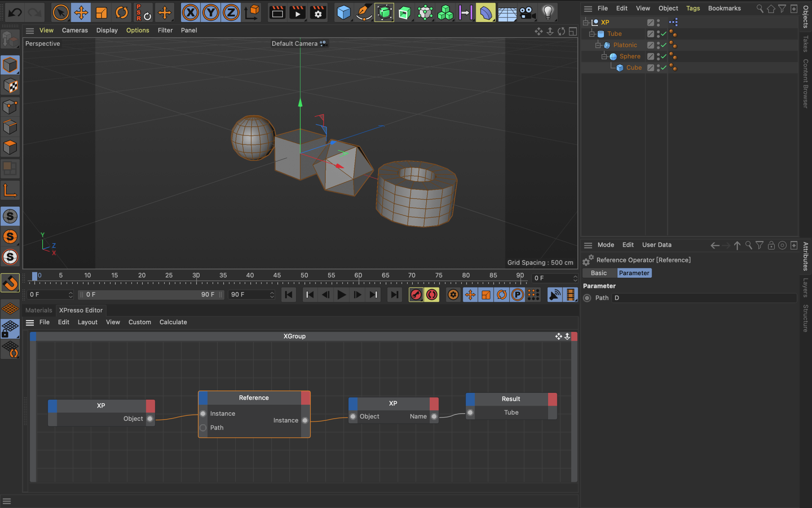Play the animation forward
The image size is (812, 508).
click(x=341, y=295)
